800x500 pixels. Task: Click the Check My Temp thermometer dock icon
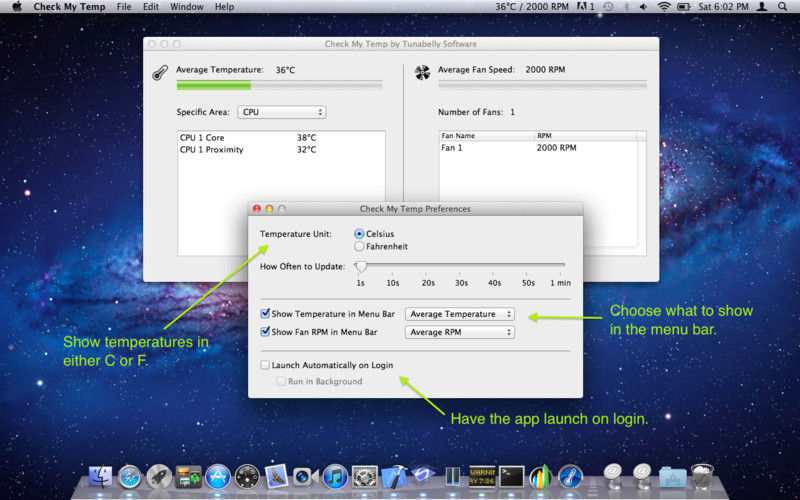[x=570, y=477]
